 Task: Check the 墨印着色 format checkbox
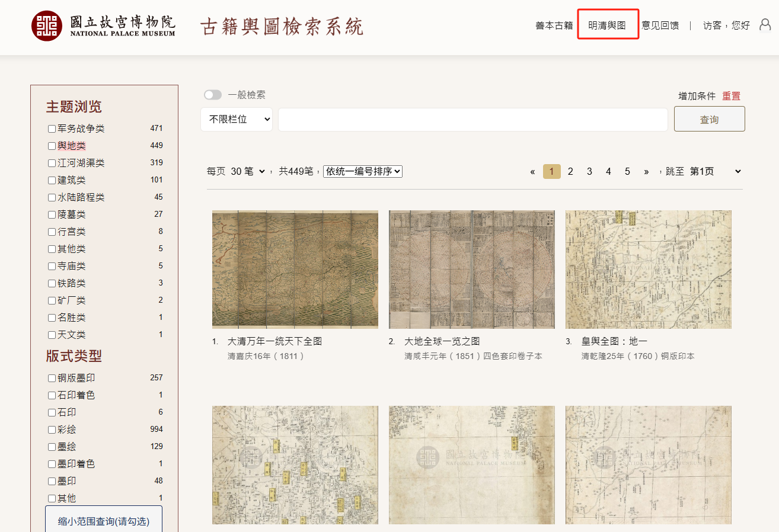(52, 464)
